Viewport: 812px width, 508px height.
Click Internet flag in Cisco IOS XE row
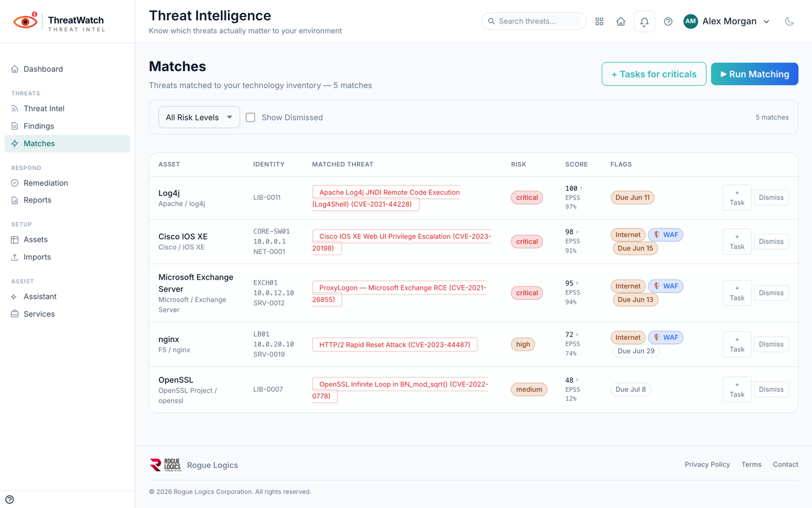coord(628,235)
